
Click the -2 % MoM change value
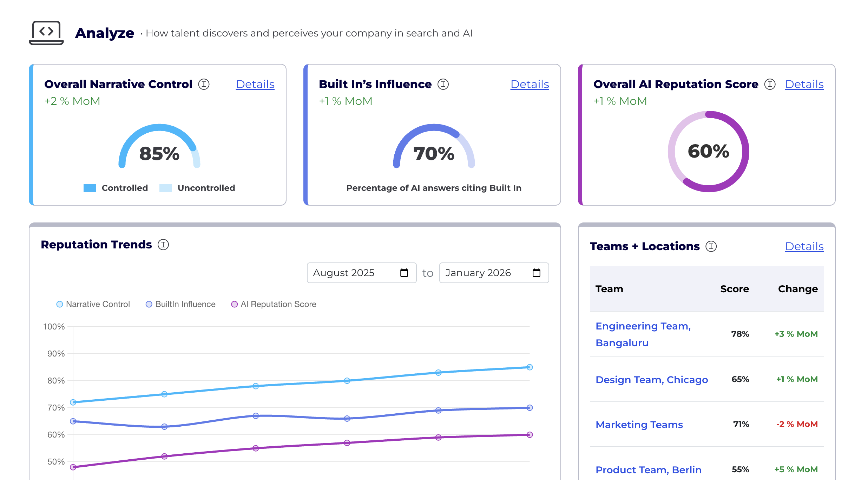pyautogui.click(x=797, y=424)
